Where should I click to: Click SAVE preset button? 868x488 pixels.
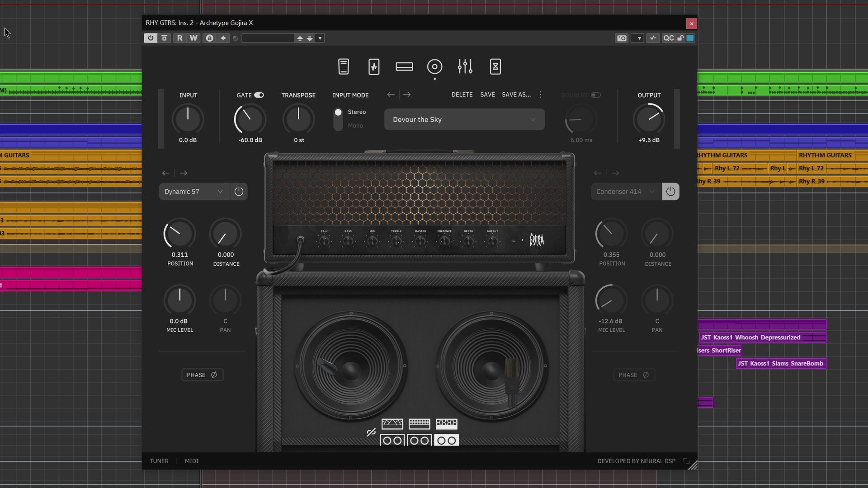tap(487, 94)
